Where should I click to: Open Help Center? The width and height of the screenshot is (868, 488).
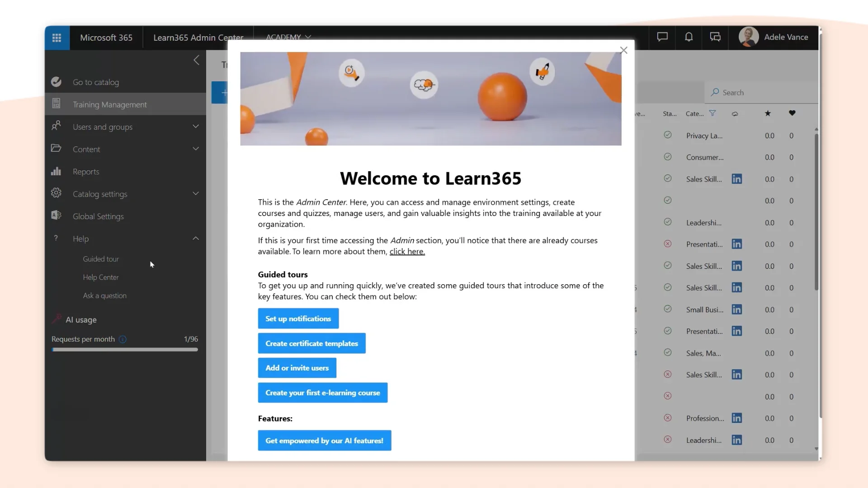click(x=101, y=277)
